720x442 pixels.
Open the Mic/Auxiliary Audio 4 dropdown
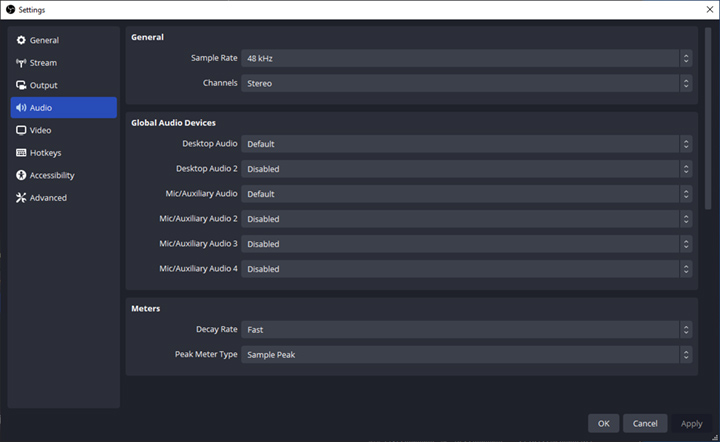click(x=467, y=269)
